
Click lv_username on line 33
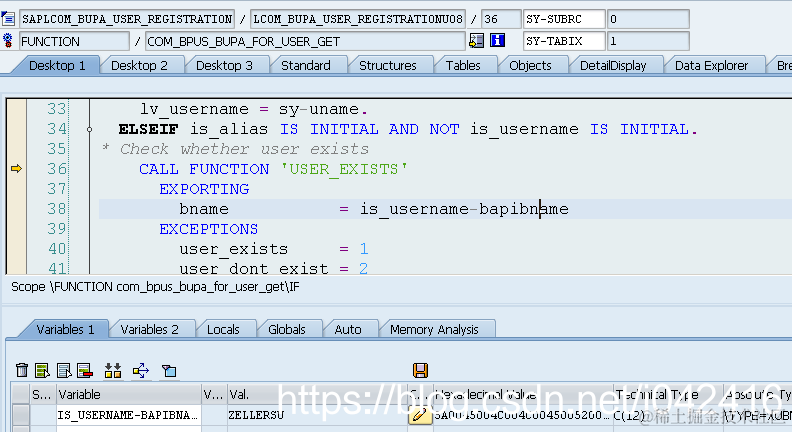[194, 109]
